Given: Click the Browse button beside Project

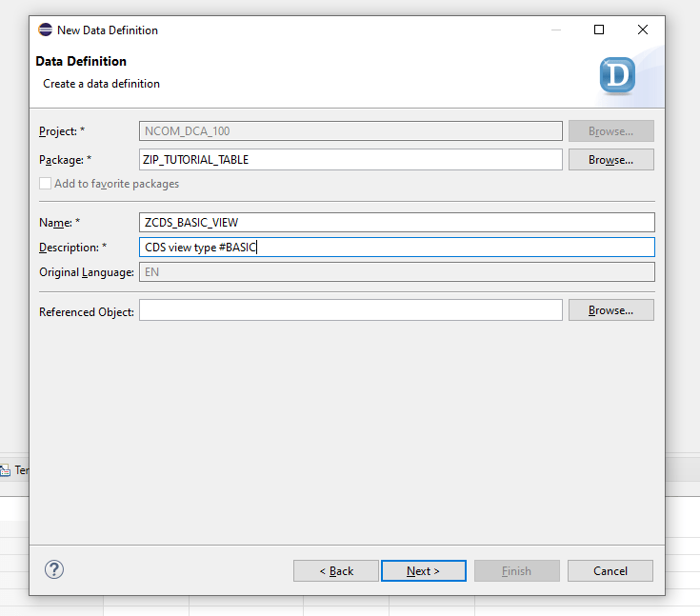Looking at the screenshot, I should tap(610, 131).
